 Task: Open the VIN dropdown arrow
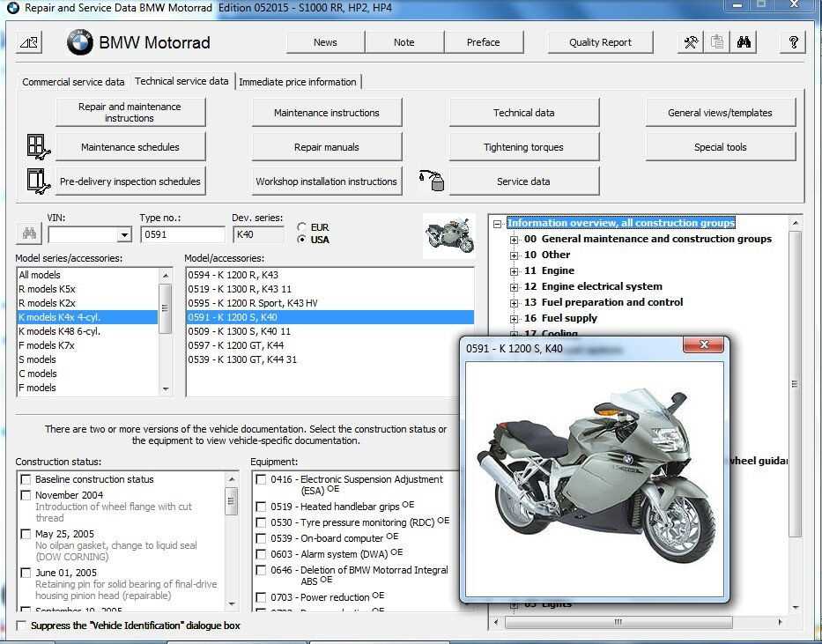click(124, 234)
